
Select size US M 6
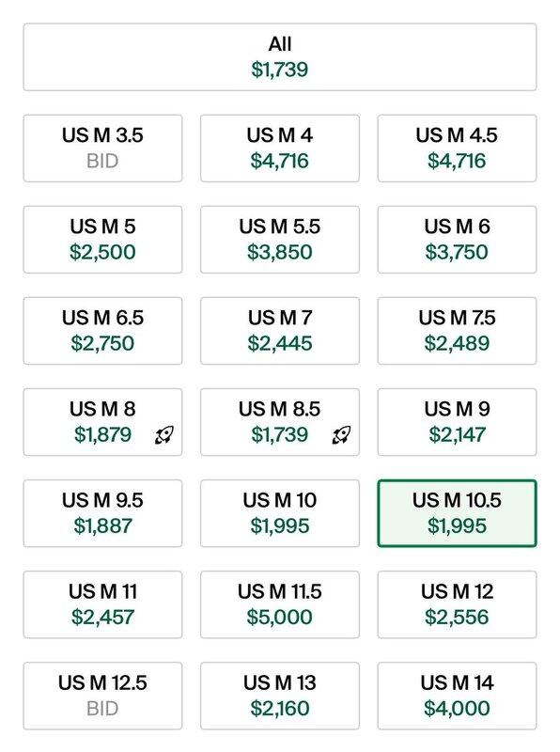[x=457, y=240]
